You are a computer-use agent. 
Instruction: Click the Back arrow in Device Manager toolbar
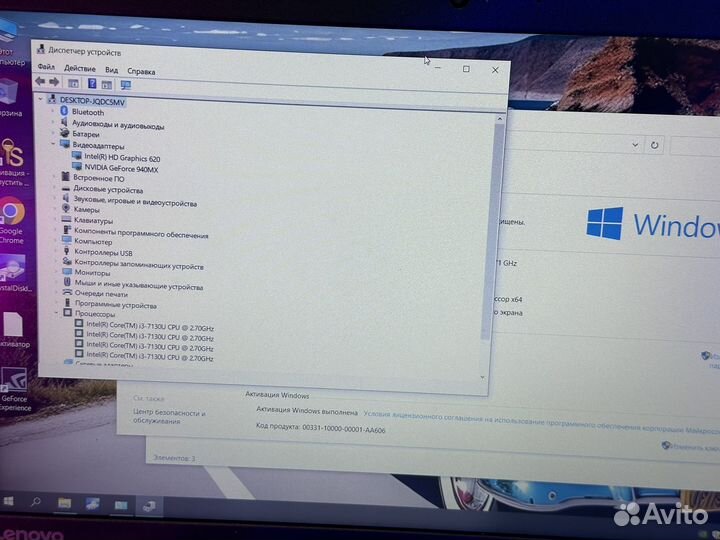40,82
